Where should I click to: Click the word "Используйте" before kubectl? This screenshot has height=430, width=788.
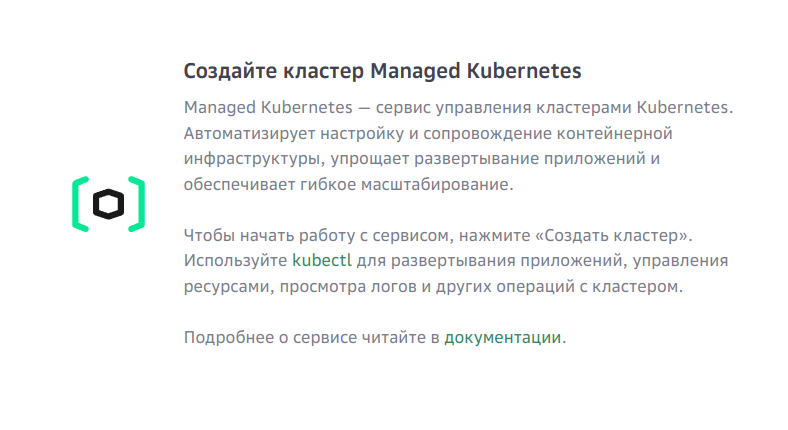click(x=235, y=260)
